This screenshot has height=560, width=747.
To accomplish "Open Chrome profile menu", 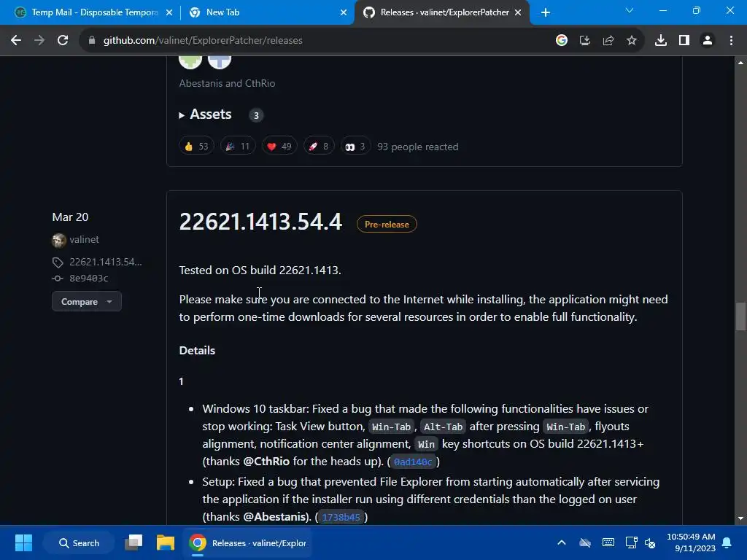I will 708,41.
